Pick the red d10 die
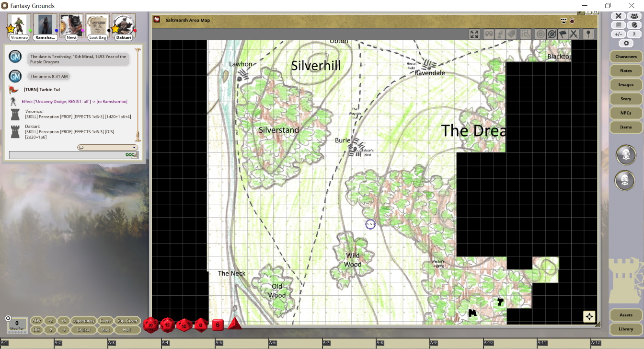 [x=184, y=325]
